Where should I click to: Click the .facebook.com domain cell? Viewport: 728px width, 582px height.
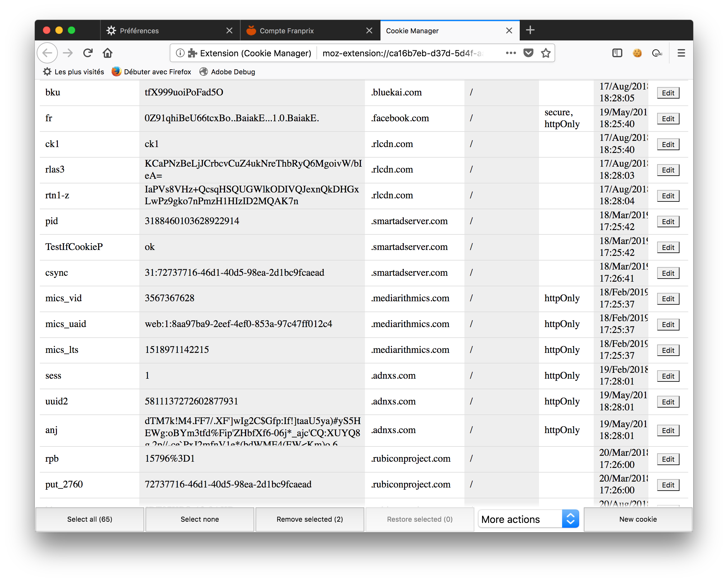tap(414, 118)
